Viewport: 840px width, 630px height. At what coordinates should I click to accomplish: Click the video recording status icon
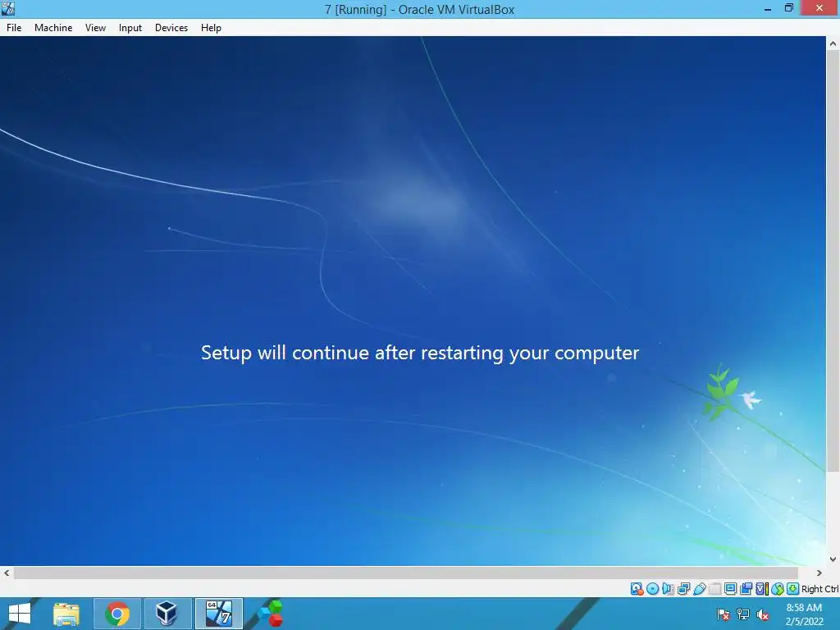(746, 589)
